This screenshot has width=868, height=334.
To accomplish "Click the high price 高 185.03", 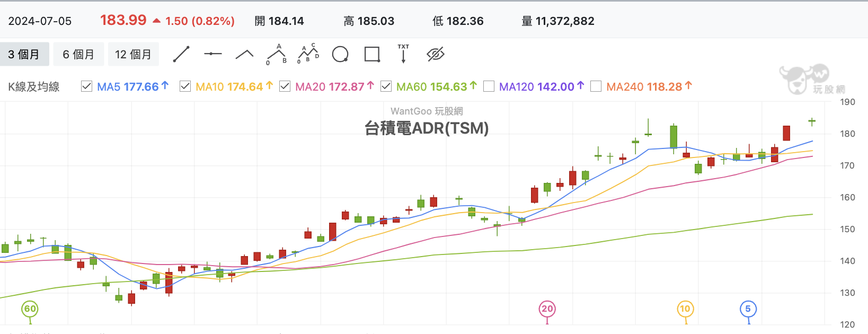I will [x=369, y=21].
